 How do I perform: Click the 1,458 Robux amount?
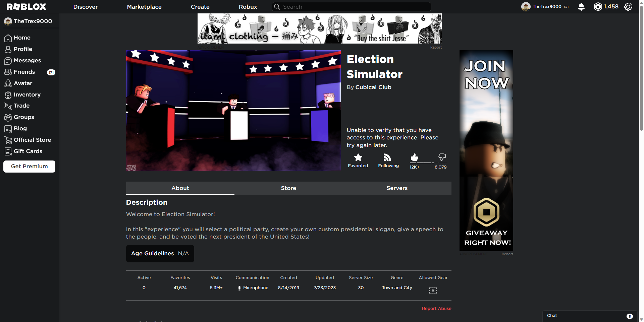tap(611, 7)
